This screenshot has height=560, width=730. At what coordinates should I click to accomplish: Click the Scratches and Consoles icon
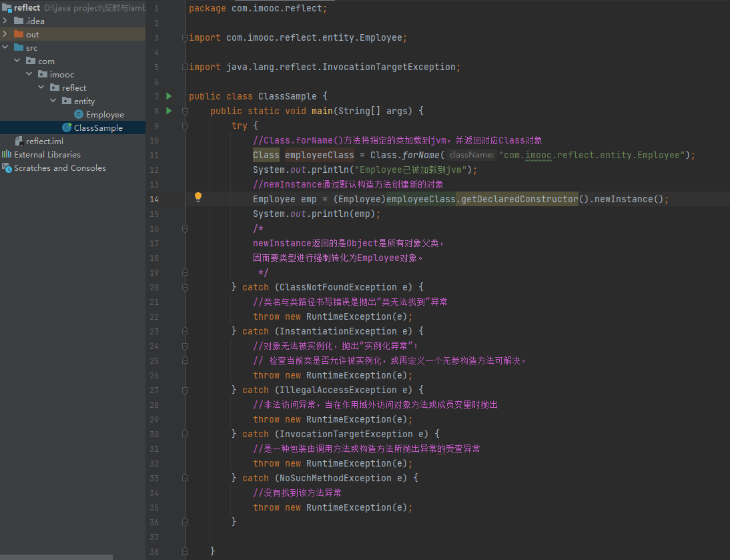pos(7,168)
